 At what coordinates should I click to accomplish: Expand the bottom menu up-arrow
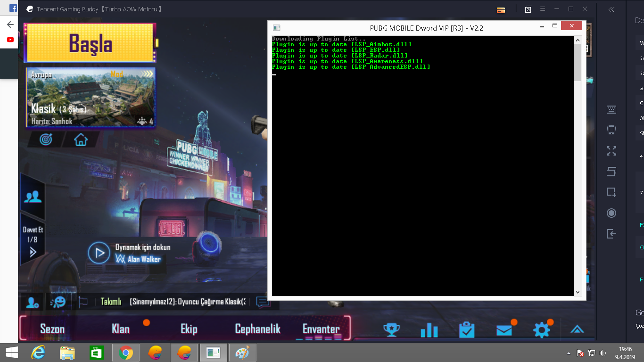coord(578,329)
